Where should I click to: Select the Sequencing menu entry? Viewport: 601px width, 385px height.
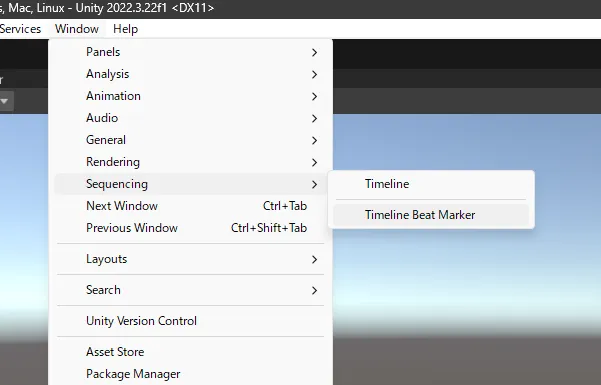[190, 184]
